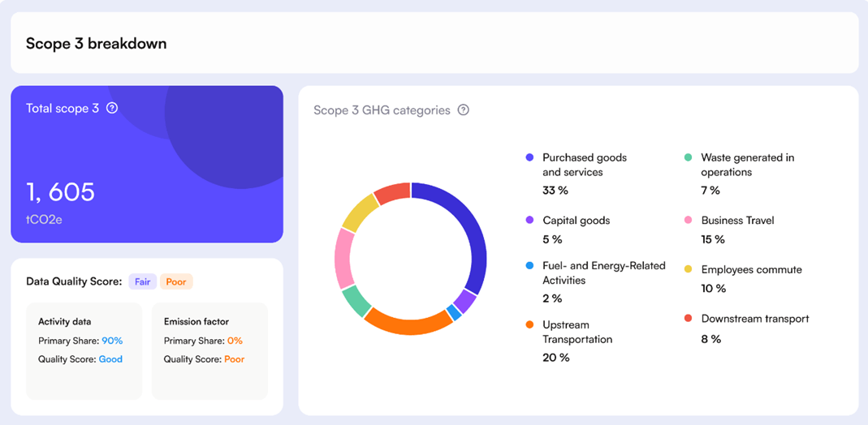This screenshot has height=425, width=868.
Task: Click the 1, 605 tCO2e total value
Action: click(60, 192)
